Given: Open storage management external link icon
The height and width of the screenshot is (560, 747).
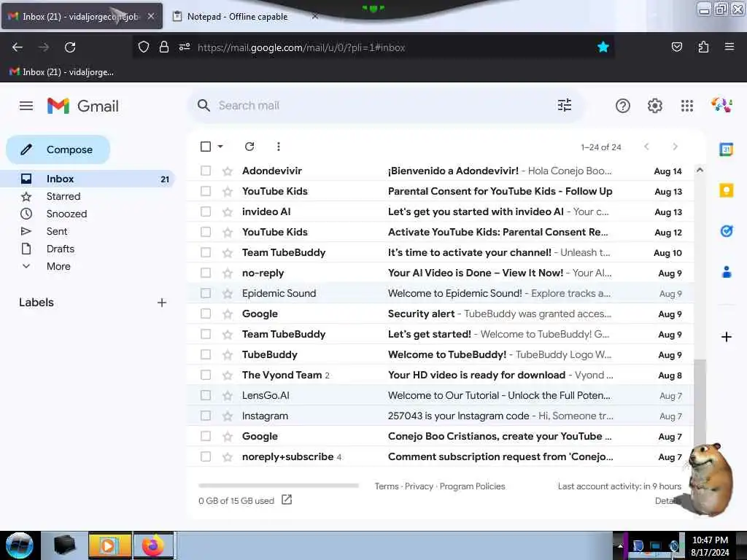Looking at the screenshot, I should pyautogui.click(x=286, y=499).
